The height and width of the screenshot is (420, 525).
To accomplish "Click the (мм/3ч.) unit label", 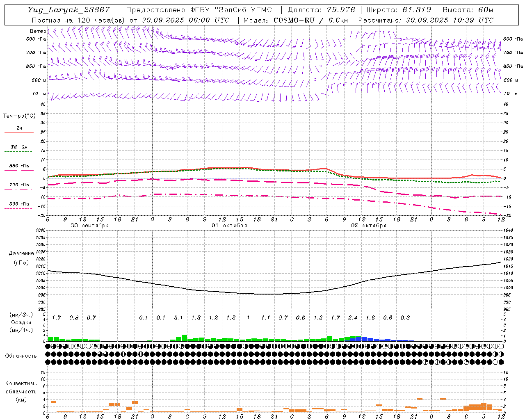I will [x=21, y=315].
